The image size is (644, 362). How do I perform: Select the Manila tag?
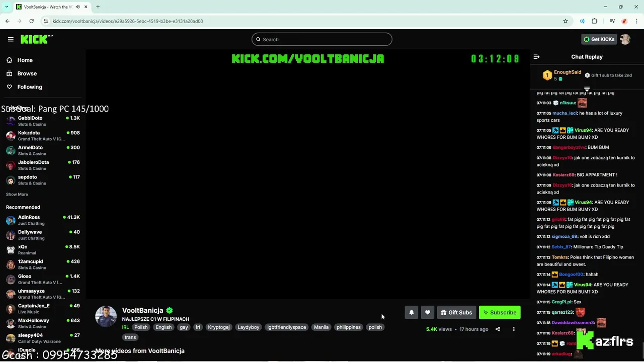[321, 327]
